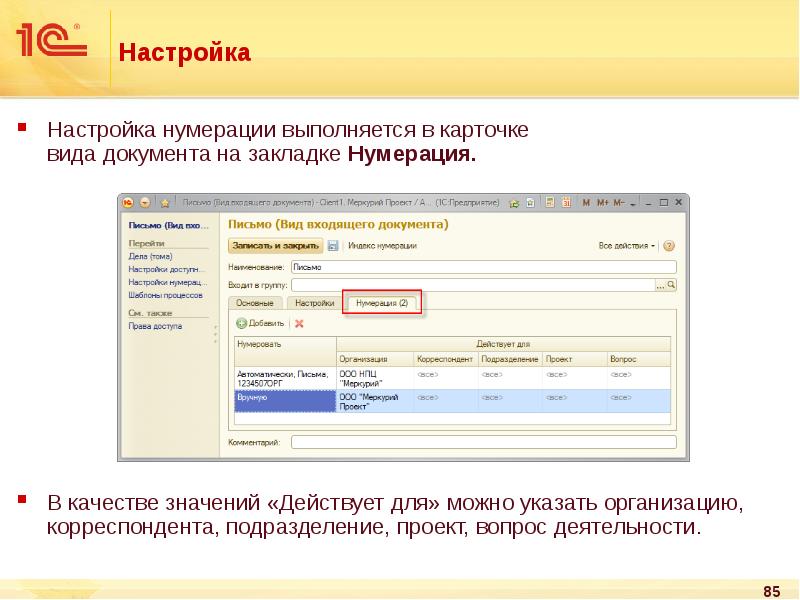This screenshot has height=600, width=800.
Task: Open the Все действия dropdown
Action: pos(627,245)
